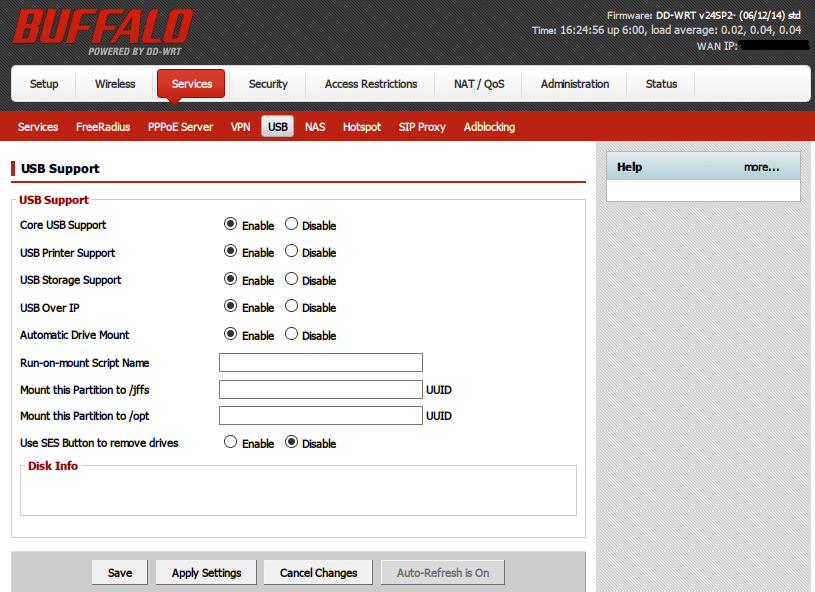Click the Save button
The width and height of the screenshot is (815, 592).
pyautogui.click(x=120, y=573)
